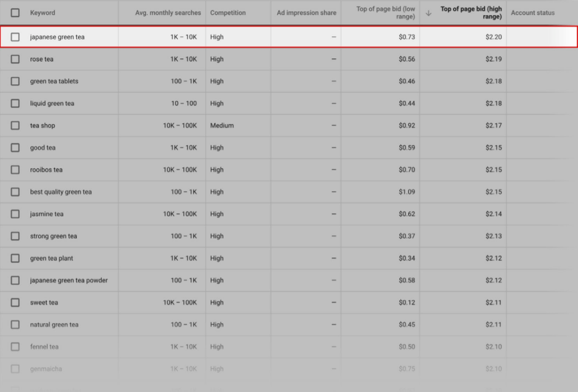Check the tea shop row checkbox
Viewport: 578px width, 392px height.
(15, 126)
